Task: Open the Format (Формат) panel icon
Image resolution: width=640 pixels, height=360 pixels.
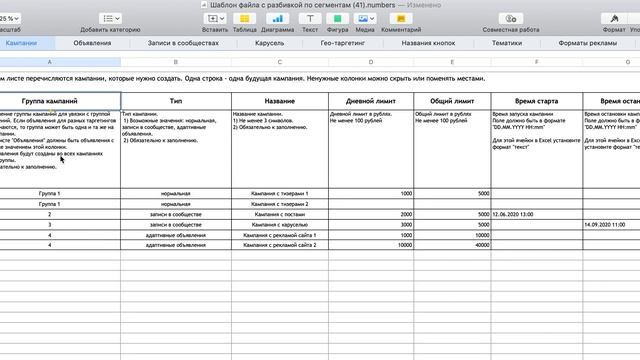Action: tap(614, 19)
